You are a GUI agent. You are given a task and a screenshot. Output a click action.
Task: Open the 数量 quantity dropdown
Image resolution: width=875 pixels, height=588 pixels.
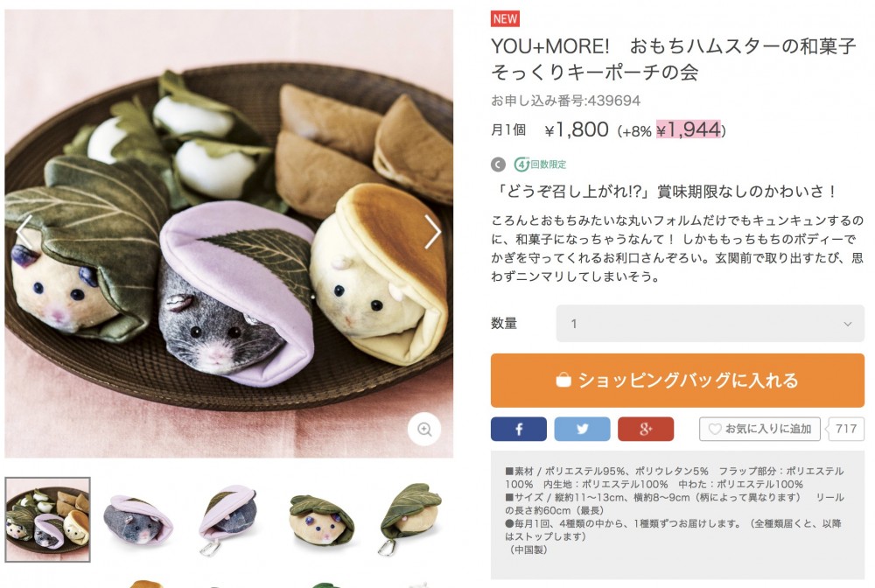(710, 324)
